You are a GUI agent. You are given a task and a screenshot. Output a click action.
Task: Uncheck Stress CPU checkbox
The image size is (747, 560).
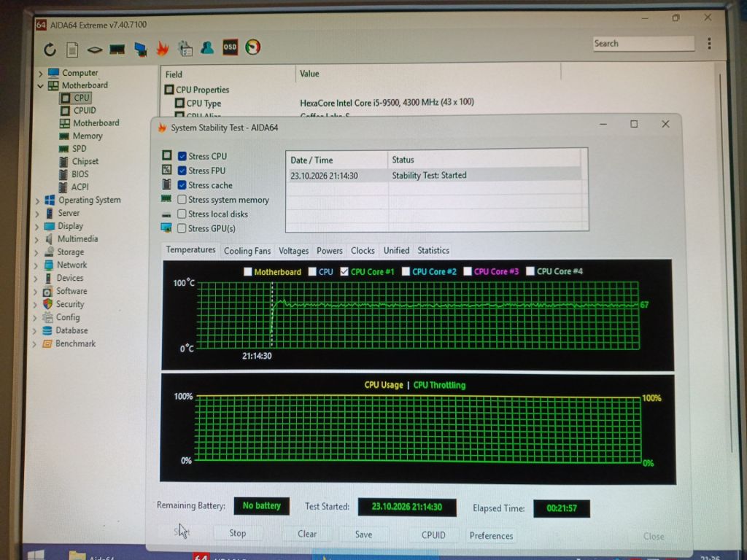182,156
